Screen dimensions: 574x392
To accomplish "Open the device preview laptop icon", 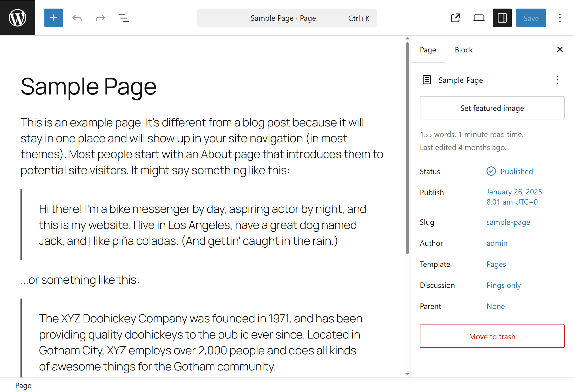I will click(479, 18).
